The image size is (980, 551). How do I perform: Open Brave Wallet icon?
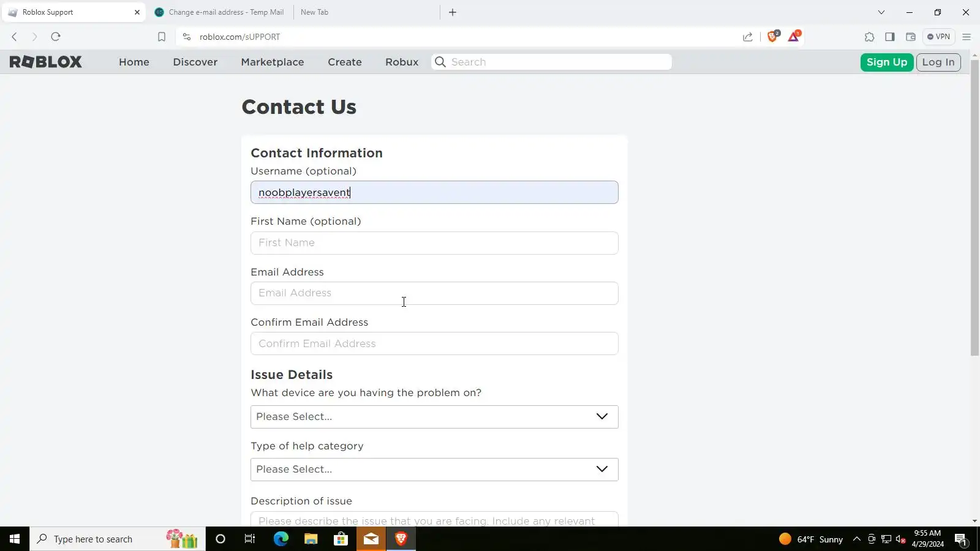911,37
